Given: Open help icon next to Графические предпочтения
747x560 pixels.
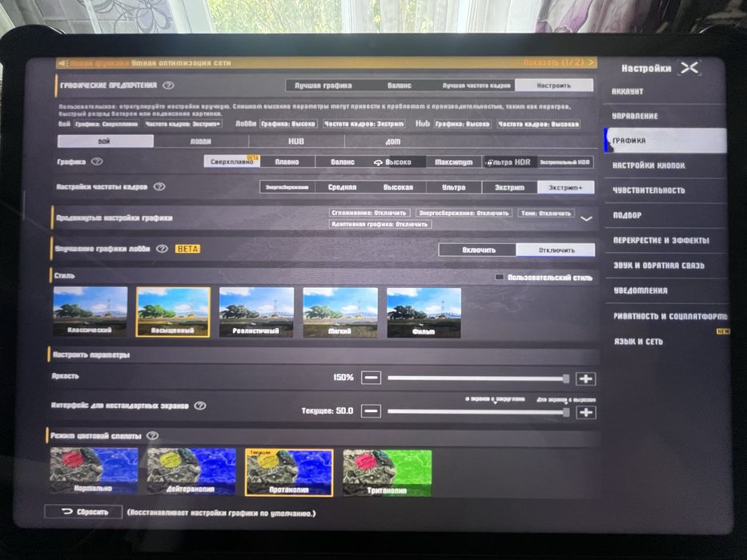Looking at the screenshot, I should coord(168,86).
